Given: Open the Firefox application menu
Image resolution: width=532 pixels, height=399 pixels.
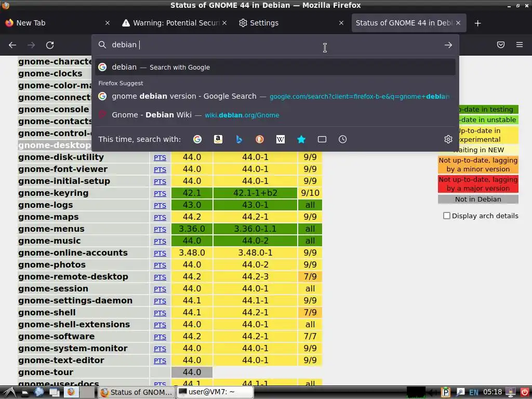Looking at the screenshot, I should (x=520, y=45).
